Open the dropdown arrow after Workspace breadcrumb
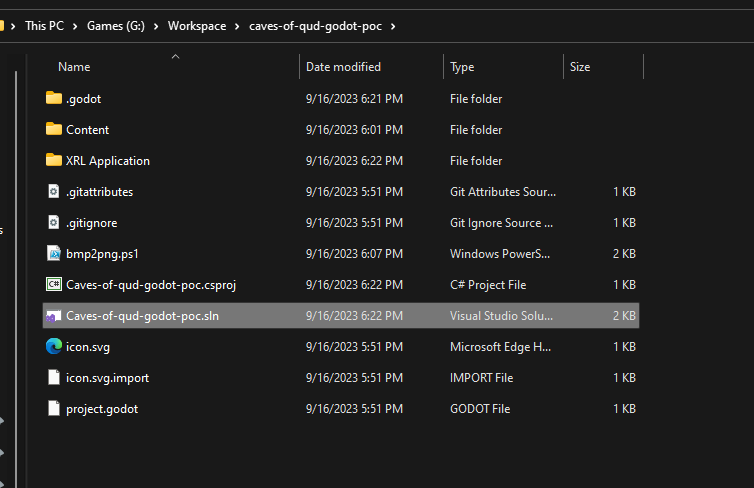This screenshot has width=754, height=488. (238, 26)
